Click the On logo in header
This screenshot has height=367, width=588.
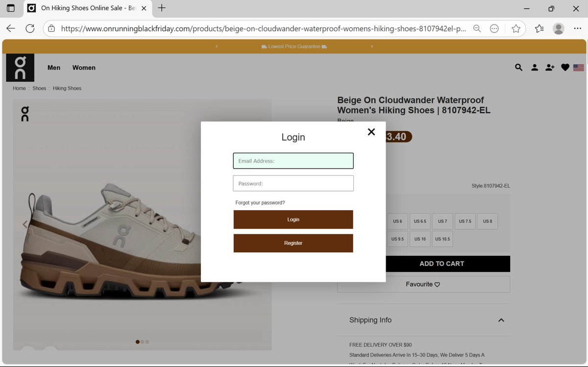20,67
